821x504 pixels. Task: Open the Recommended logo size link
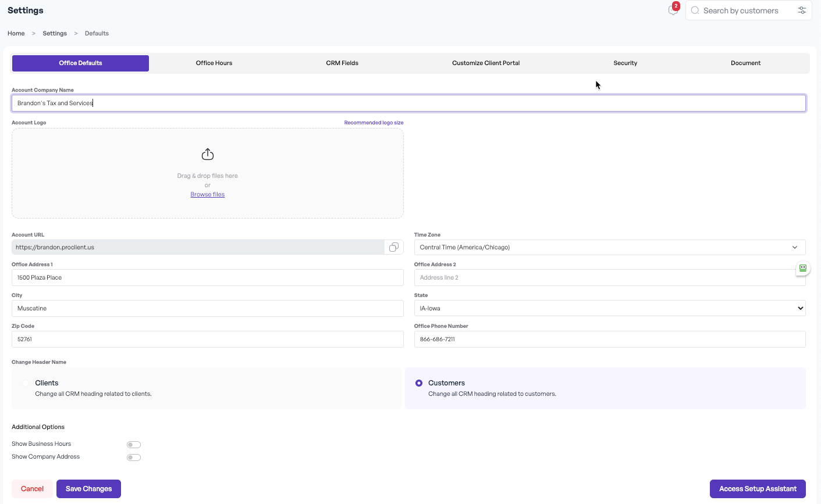tap(374, 123)
